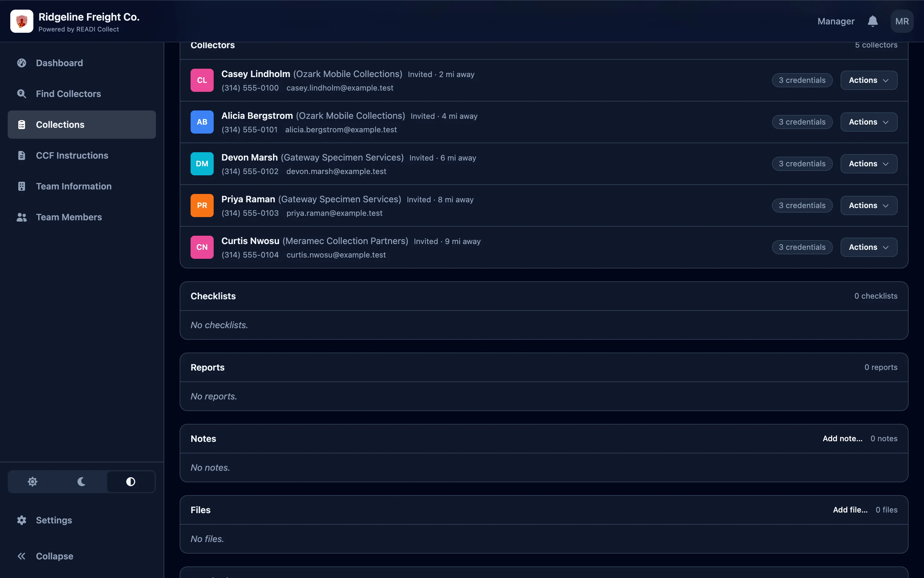The width and height of the screenshot is (924, 578).
Task: Select the auto contrast theme toggle
Action: [x=131, y=482]
